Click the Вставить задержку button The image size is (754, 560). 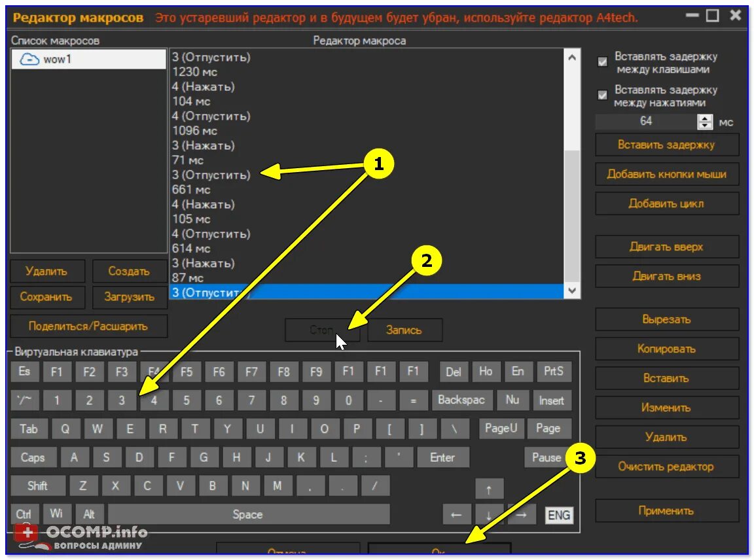point(666,145)
